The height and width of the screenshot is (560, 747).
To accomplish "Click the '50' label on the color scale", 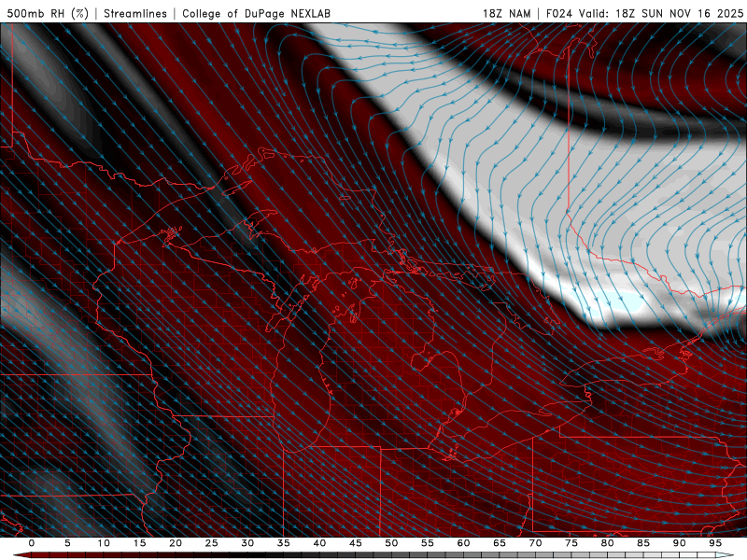I will coord(391,543).
